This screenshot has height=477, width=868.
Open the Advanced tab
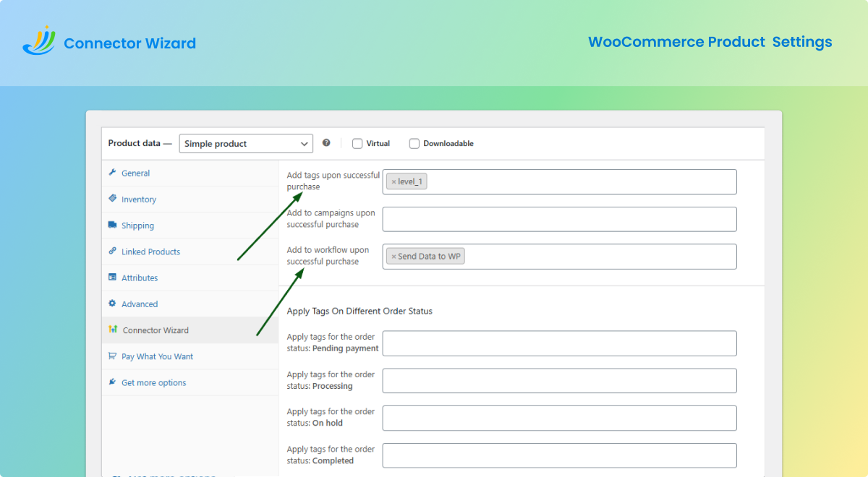click(190, 304)
